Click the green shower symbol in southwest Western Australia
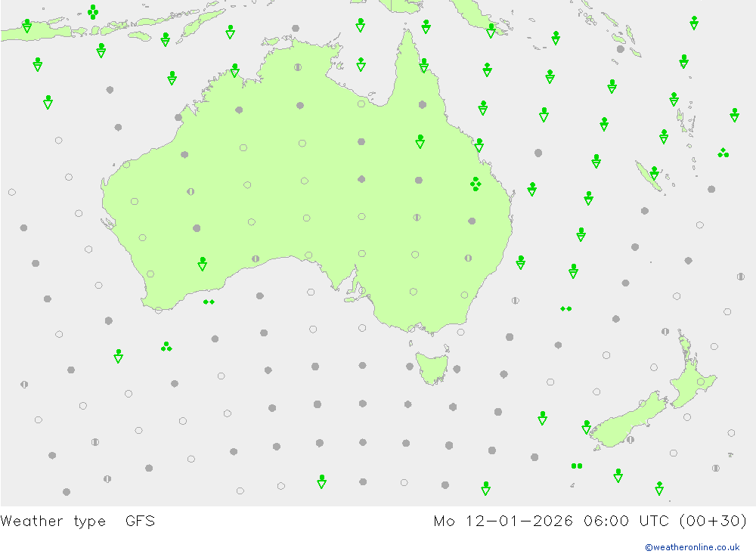756x554 pixels. pos(203,264)
